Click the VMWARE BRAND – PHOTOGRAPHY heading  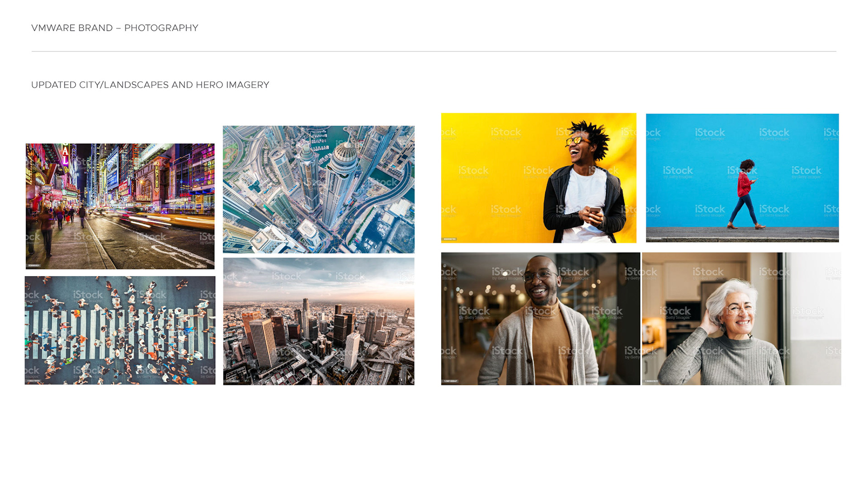(x=115, y=28)
